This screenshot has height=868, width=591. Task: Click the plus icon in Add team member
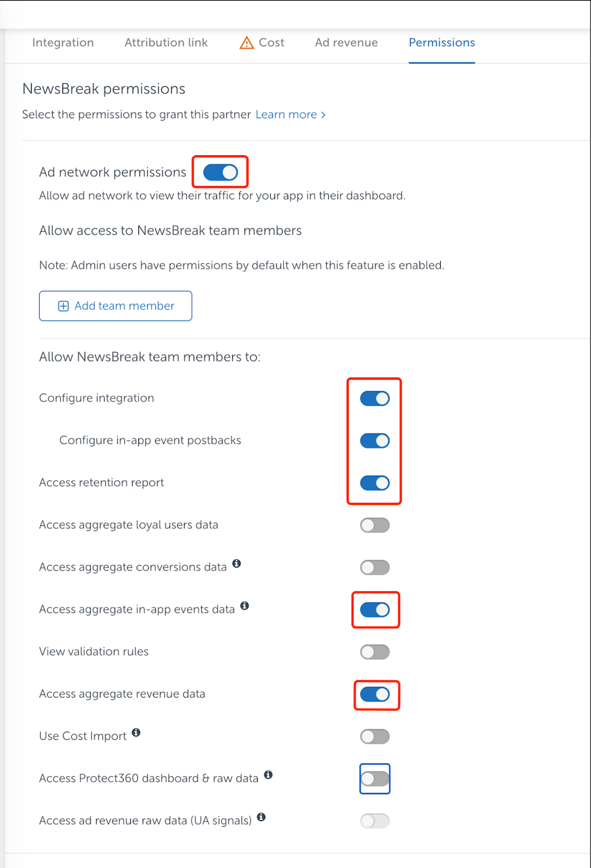[63, 307]
